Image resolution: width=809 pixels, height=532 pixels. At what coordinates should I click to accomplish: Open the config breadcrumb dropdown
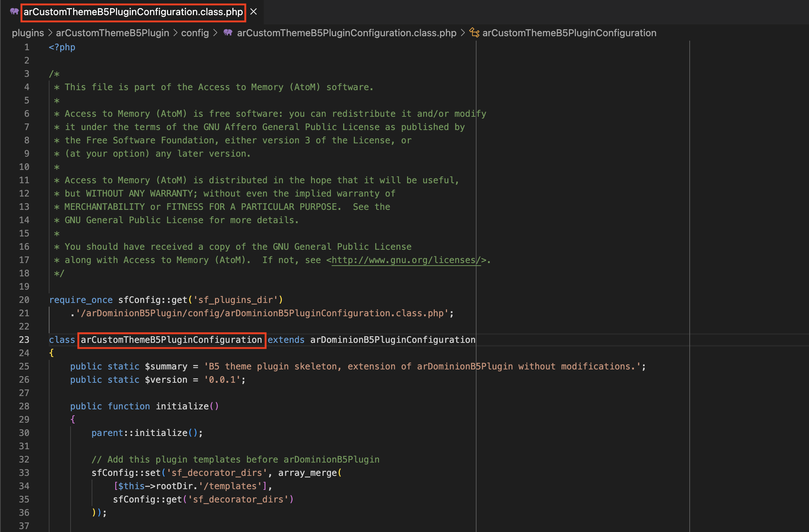point(195,33)
